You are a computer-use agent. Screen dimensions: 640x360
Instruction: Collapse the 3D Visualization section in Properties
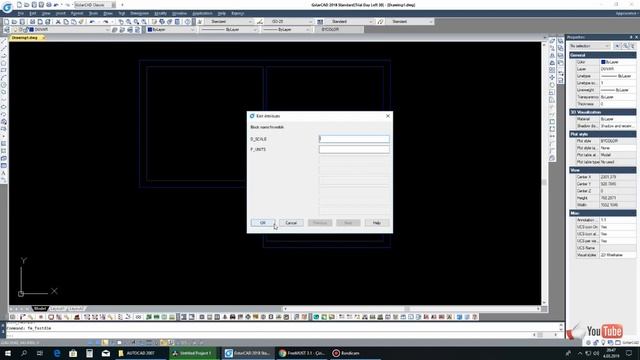(x=602, y=112)
